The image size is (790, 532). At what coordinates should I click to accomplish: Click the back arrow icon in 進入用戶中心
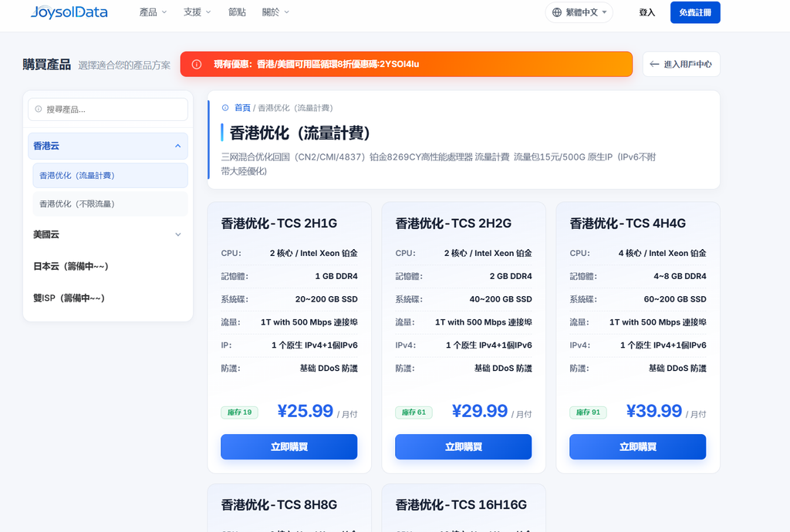pyautogui.click(x=654, y=65)
